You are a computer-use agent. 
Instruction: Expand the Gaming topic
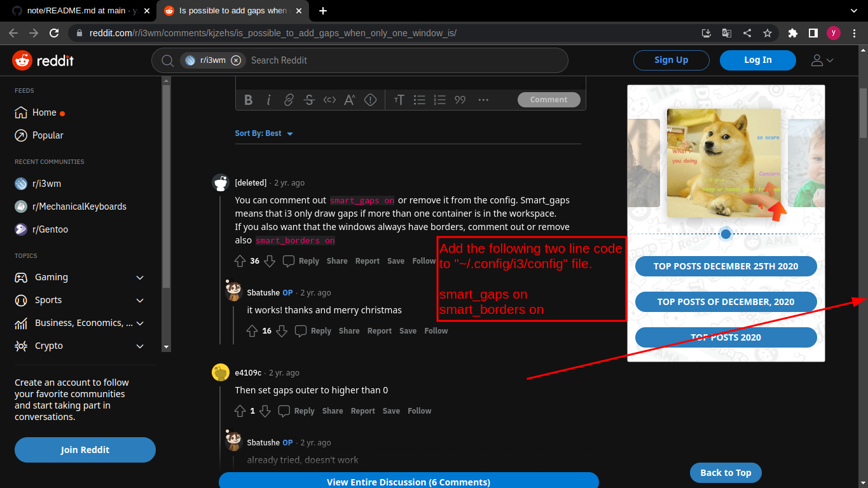(x=140, y=278)
